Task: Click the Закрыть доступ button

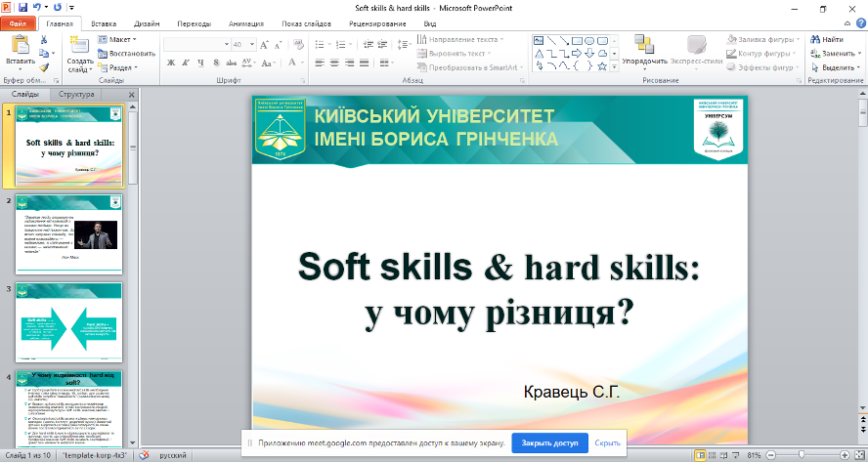Action: (550, 442)
